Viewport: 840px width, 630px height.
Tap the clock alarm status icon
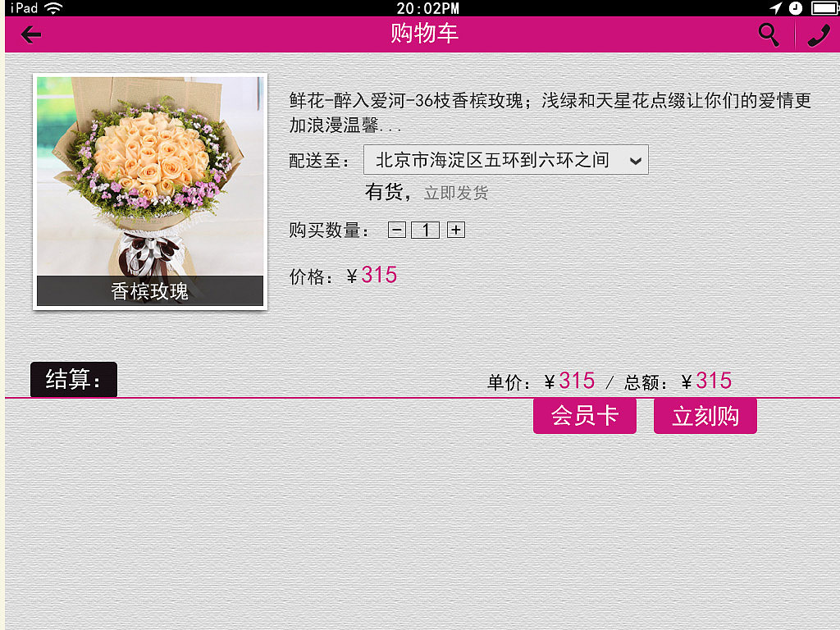796,7
